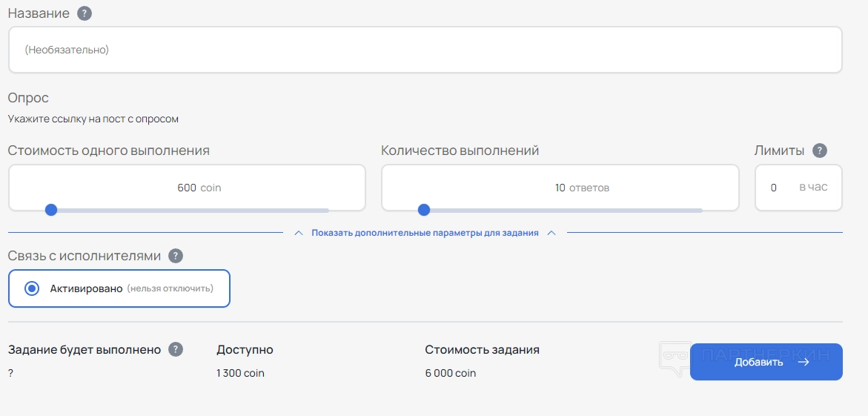The height and width of the screenshot is (416, 868).
Task: Click the arrow icon in Добавить button
Action: (804, 363)
